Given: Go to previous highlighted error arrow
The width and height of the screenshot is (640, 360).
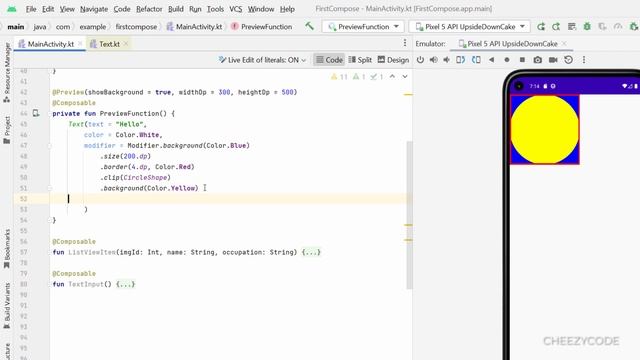Looking at the screenshot, I should click(x=392, y=76).
